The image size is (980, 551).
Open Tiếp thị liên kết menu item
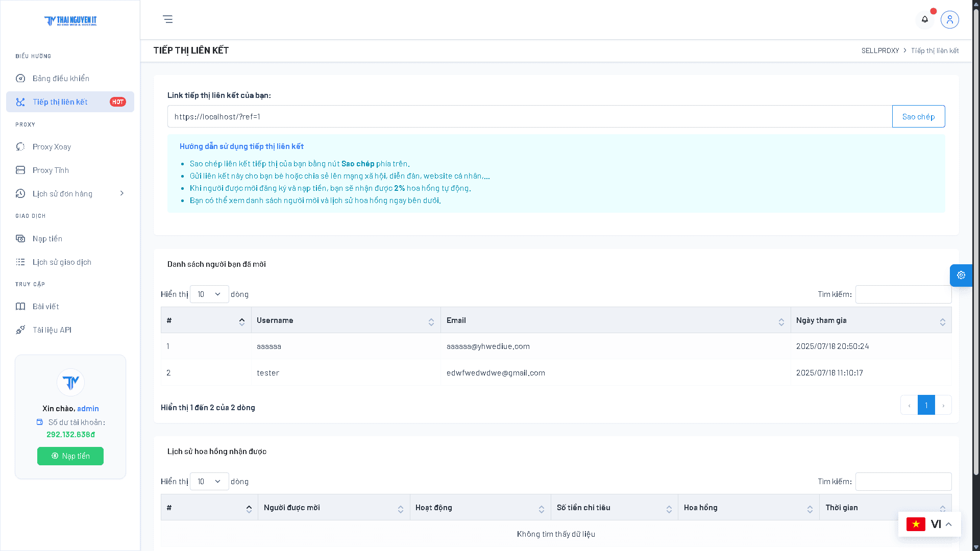(x=70, y=102)
